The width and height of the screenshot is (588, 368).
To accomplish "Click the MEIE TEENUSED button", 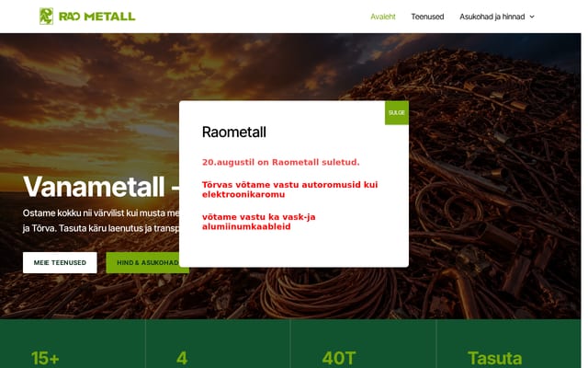I will (60, 262).
